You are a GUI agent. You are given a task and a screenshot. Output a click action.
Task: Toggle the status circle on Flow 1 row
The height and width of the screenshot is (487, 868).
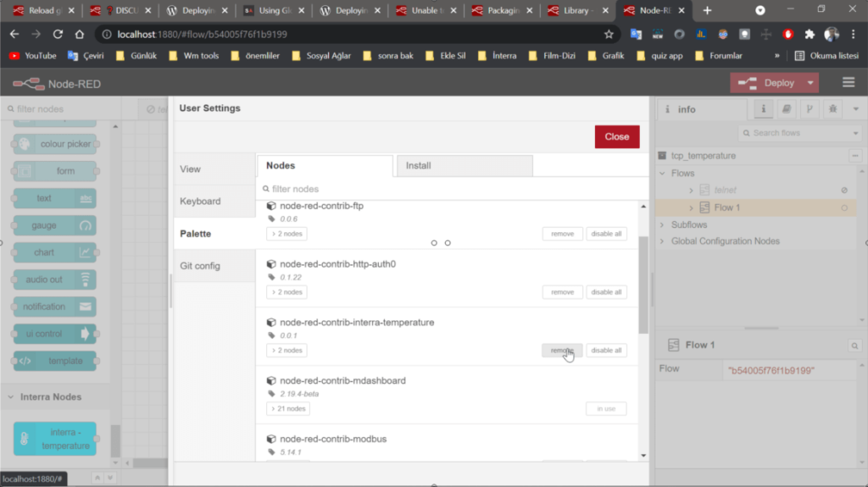pos(844,208)
